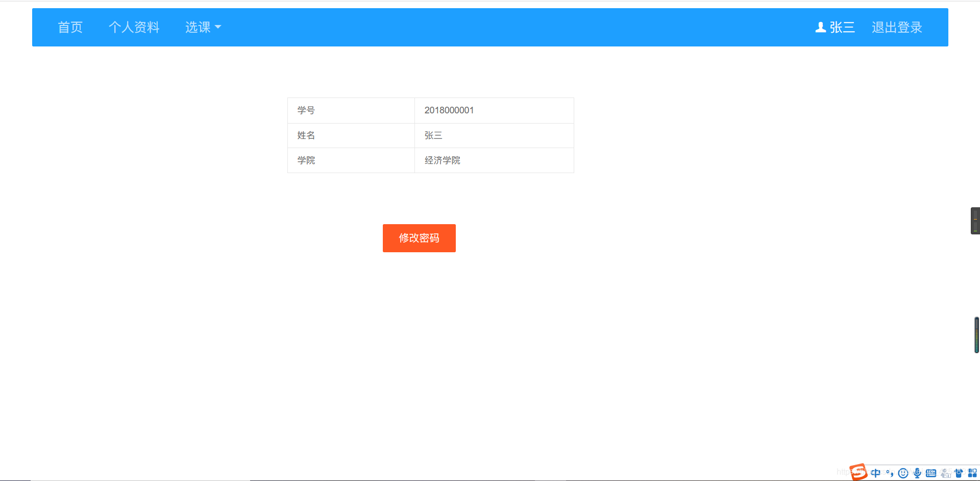980x481 pixels.
Task: Go to 个人资料 in the navbar
Action: (134, 27)
